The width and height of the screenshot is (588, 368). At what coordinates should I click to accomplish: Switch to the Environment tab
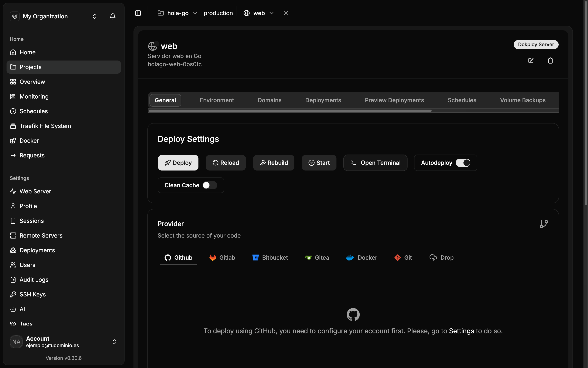pyautogui.click(x=217, y=100)
